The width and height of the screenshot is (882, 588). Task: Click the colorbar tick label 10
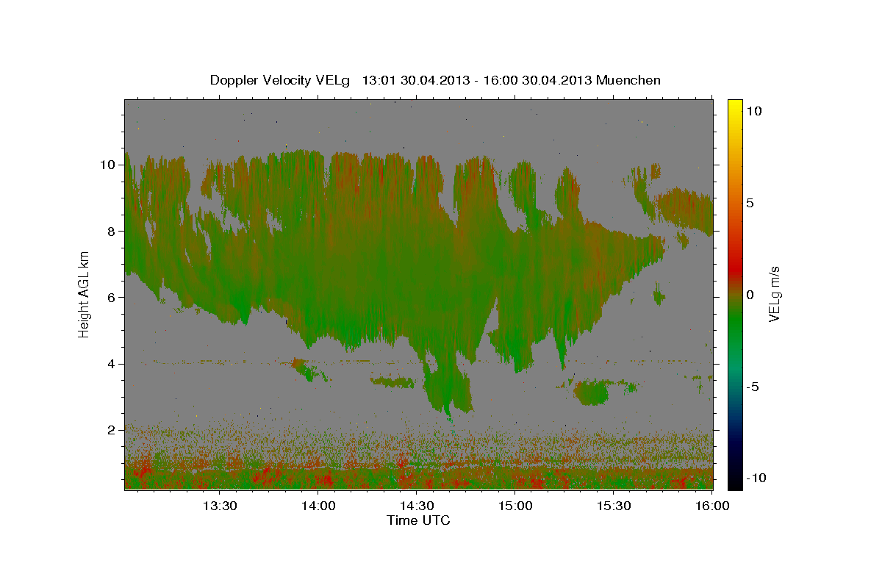pyautogui.click(x=754, y=110)
